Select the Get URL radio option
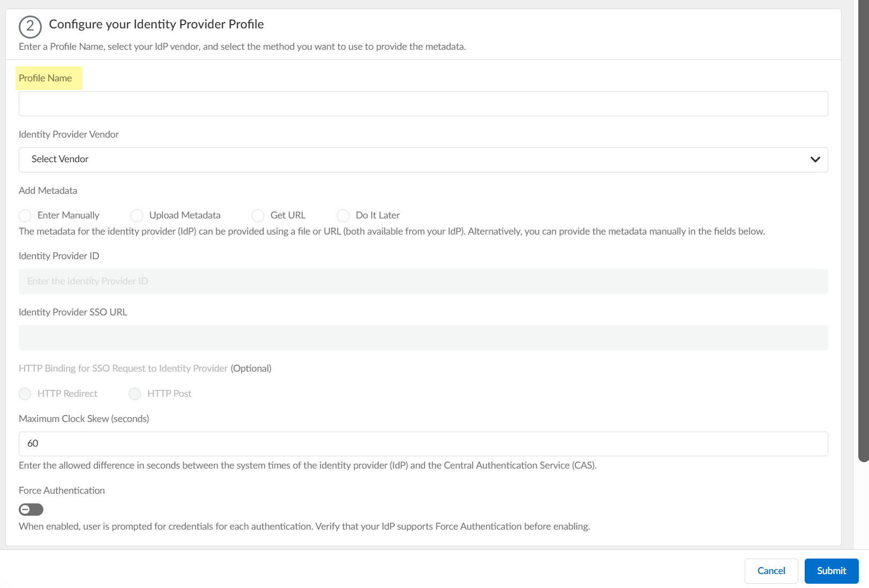The image size is (869, 588). click(x=258, y=215)
